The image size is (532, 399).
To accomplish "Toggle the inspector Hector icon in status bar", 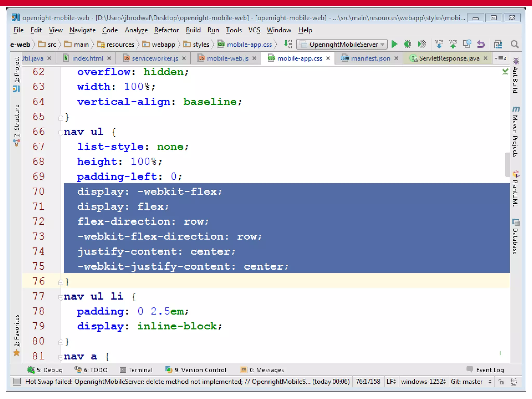I will [x=514, y=382].
